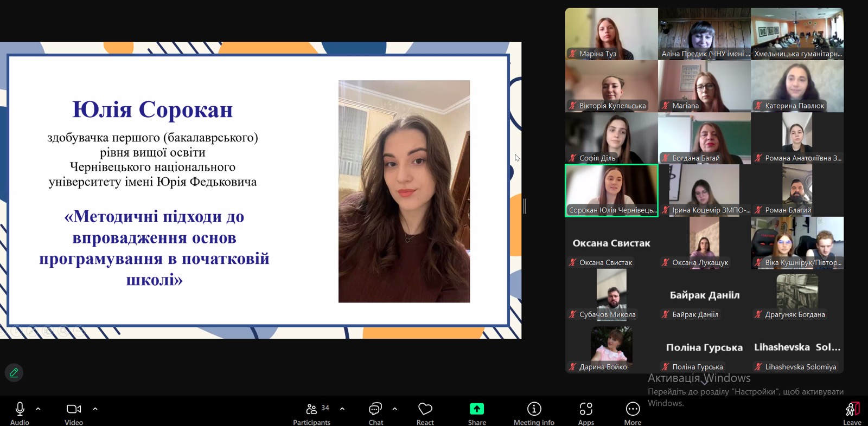Select Mariana video tile

coord(704,86)
